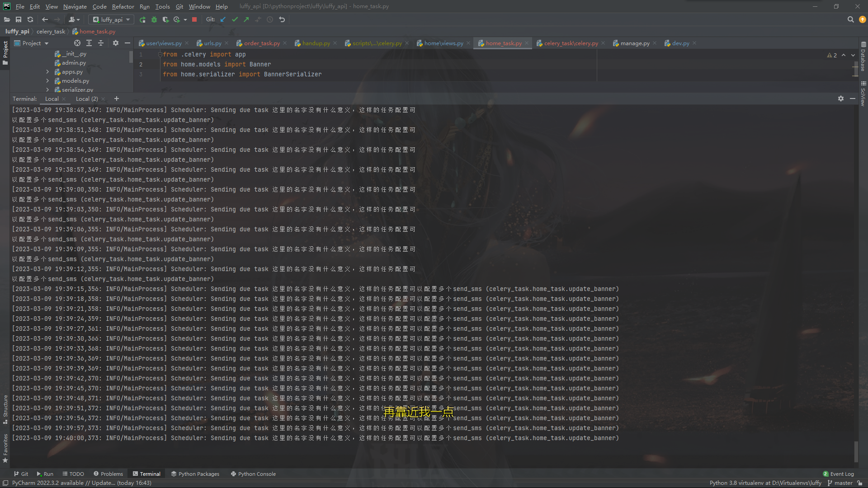This screenshot has width=868, height=488.
Task: Hide the Project panel with minus icon
Action: point(127,43)
